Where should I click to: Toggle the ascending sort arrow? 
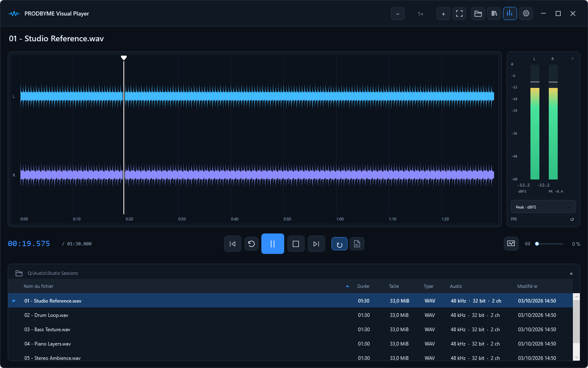pos(347,286)
